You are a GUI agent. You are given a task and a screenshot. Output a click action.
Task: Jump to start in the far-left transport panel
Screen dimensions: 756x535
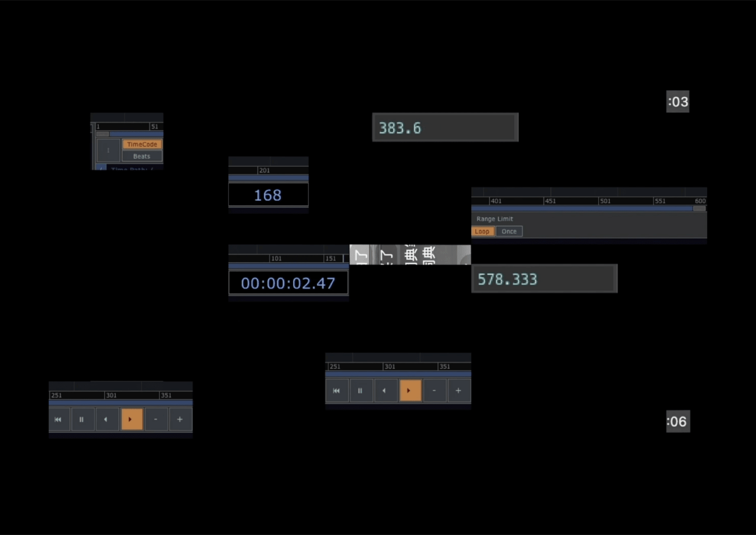[x=58, y=419]
